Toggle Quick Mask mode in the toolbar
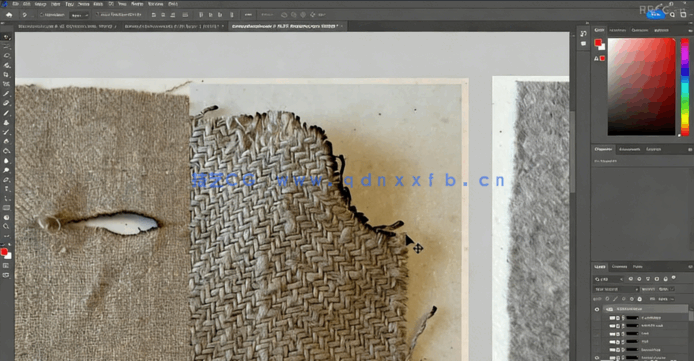 (x=6, y=265)
